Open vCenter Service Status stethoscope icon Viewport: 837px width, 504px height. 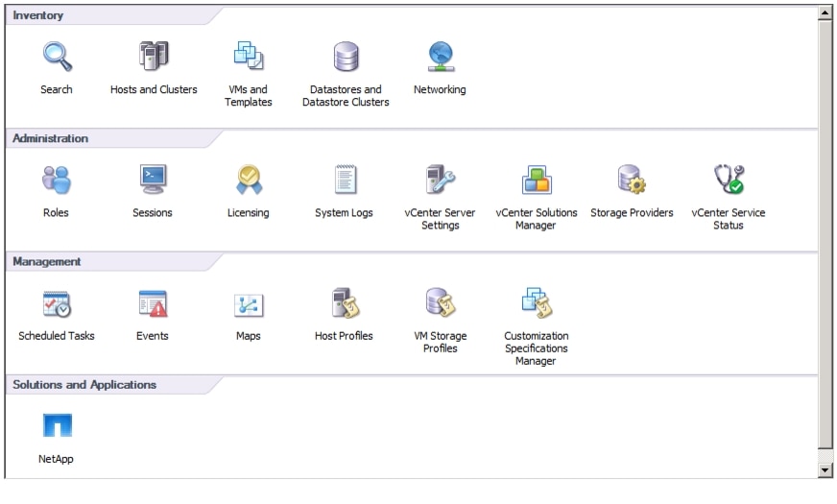pyautogui.click(x=729, y=179)
